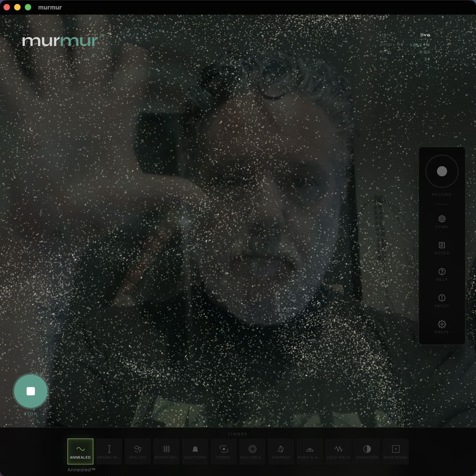Select the Knapped timbre preset
Image resolution: width=476 pixels, height=476 pixels.
[x=281, y=451]
